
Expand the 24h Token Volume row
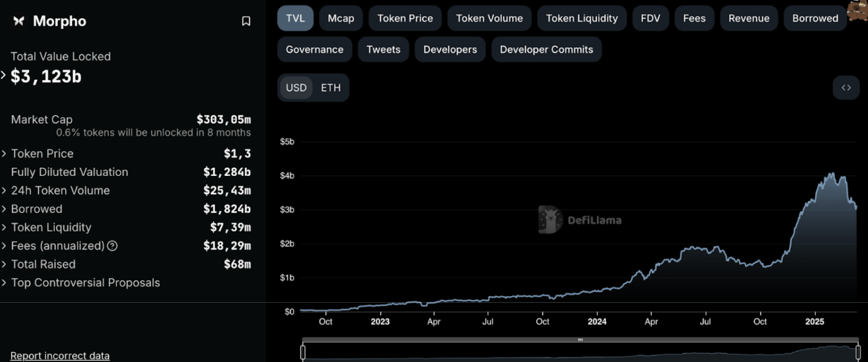pos(4,190)
